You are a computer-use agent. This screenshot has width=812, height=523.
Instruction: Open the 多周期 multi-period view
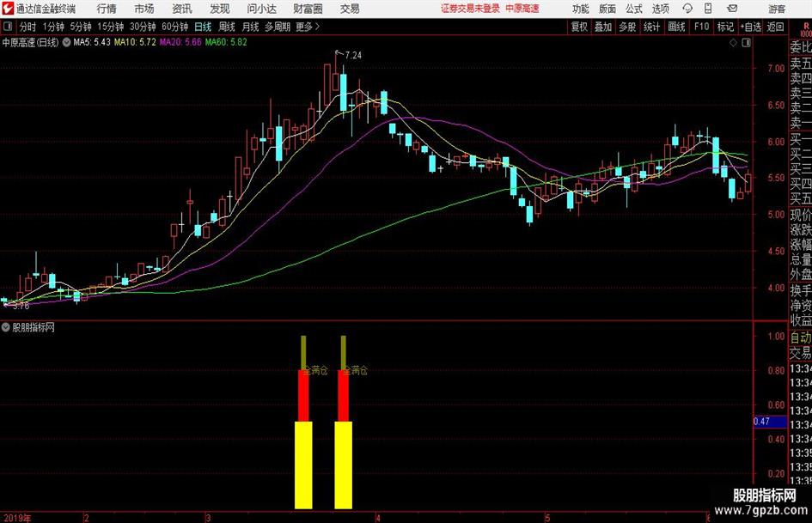click(278, 27)
